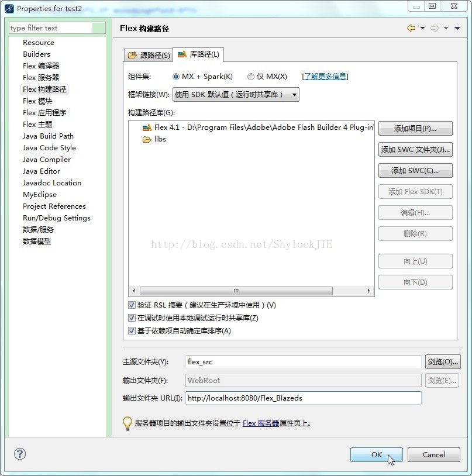Select Flex 应用程序 in the tree
This screenshot has height=476, width=472.
[44, 113]
